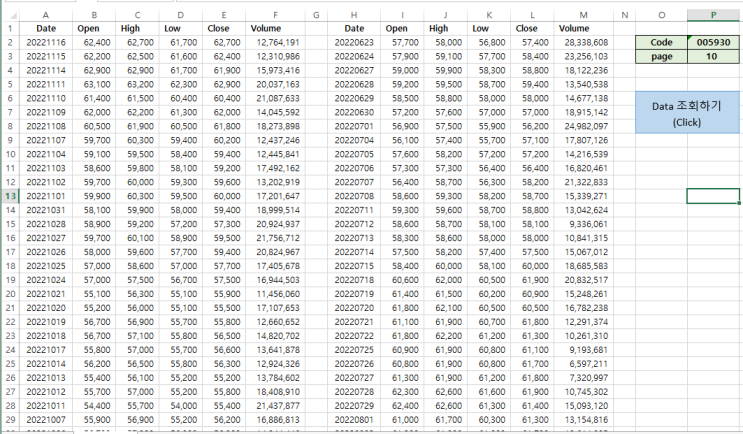The image size is (743, 434).
Task: Select date cell 20221116
Action: coord(46,42)
